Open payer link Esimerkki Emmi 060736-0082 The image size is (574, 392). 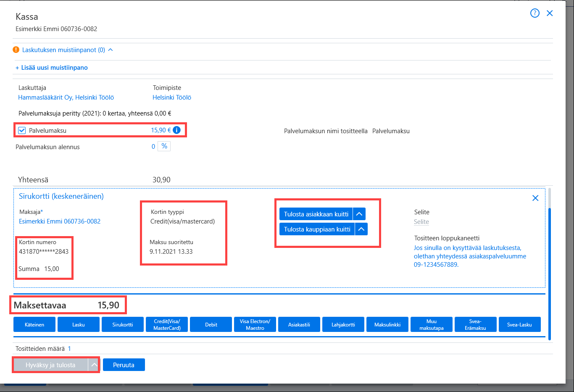[x=60, y=221]
